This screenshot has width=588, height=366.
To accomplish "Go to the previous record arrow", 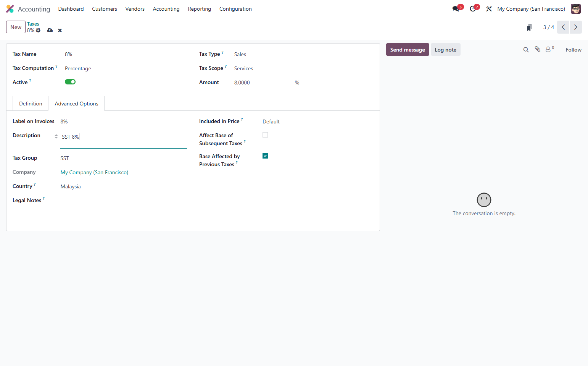I will coord(563,27).
